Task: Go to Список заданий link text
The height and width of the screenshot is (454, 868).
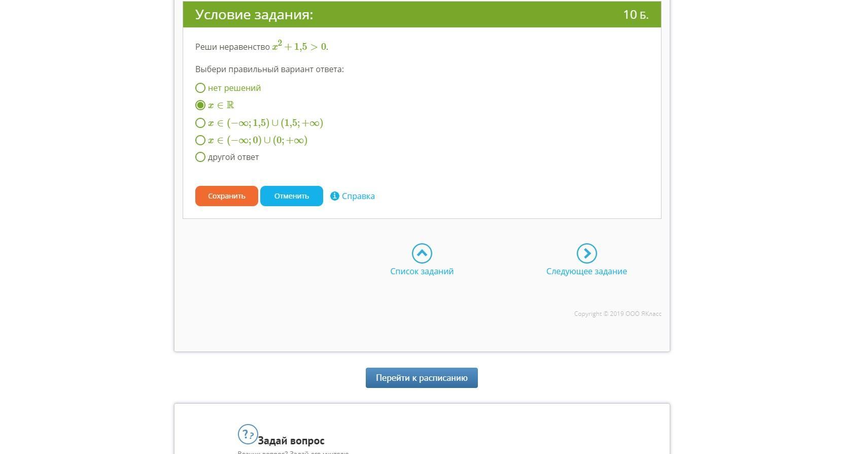Action: tap(422, 271)
